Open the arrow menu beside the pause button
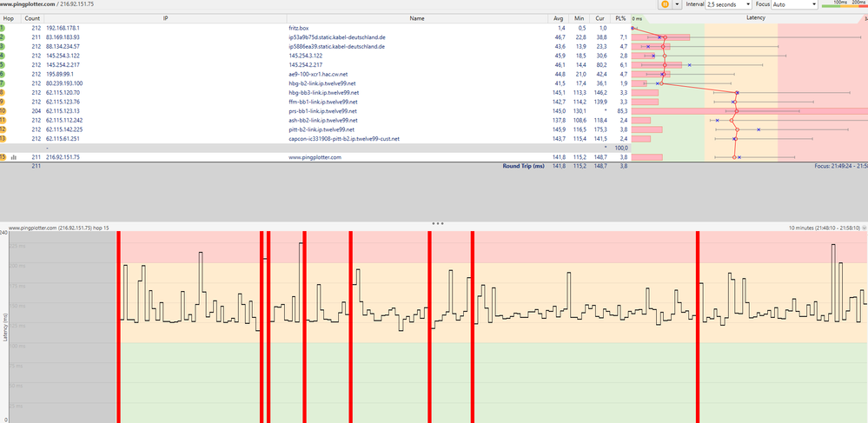This screenshot has height=423, width=868. (677, 3)
